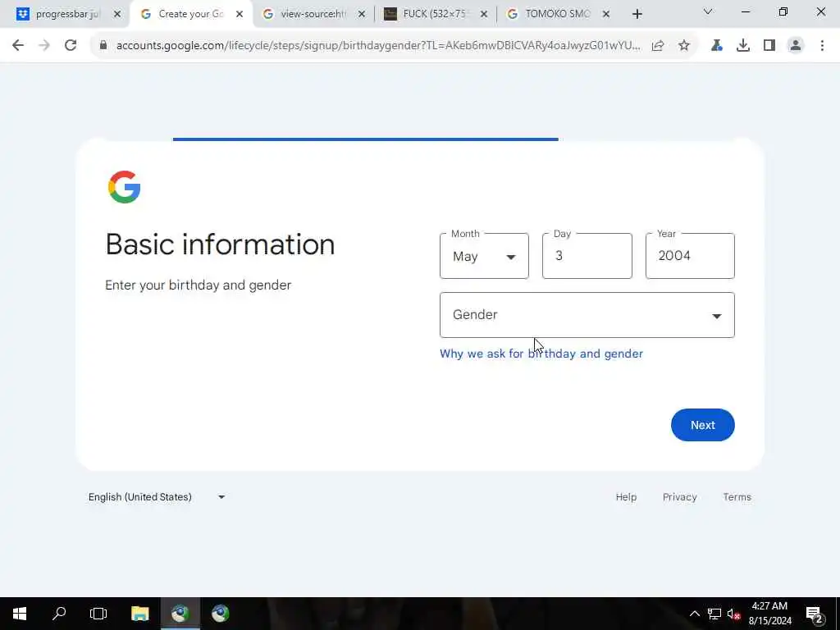This screenshot has height=630, width=840.
Task: Reload the page with the refresh icon
Action: pyautogui.click(x=71, y=46)
